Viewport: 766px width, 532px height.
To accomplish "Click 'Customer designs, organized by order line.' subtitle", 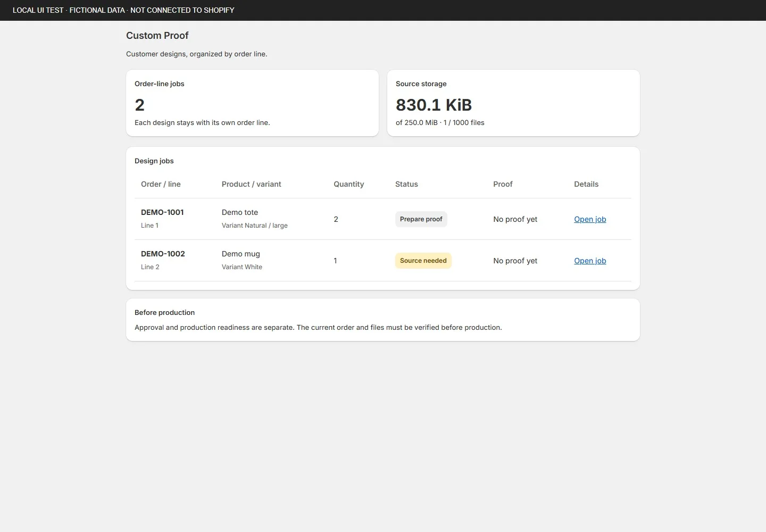I will 197,54.
